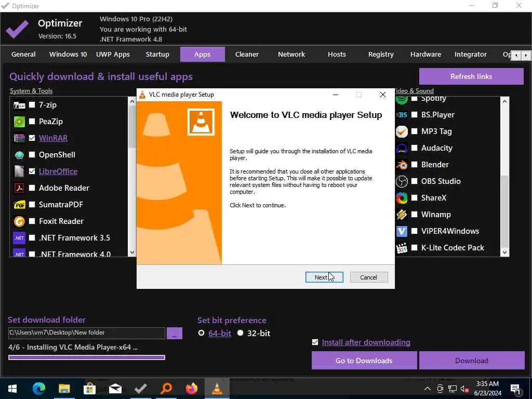Click the OpenShell icon
The height and width of the screenshot is (399, 532).
pyautogui.click(x=19, y=155)
